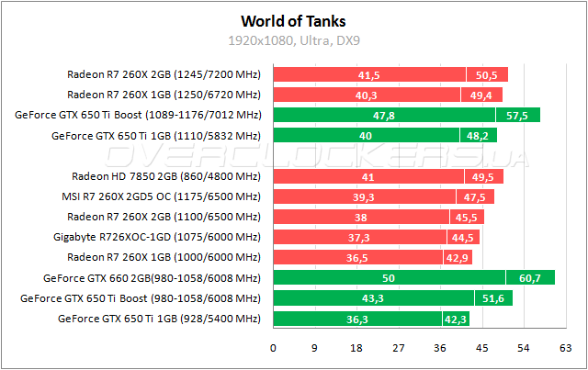Screen dimensions: 588x370
Task: Click the 42,9 bar value
Action: coord(458,258)
